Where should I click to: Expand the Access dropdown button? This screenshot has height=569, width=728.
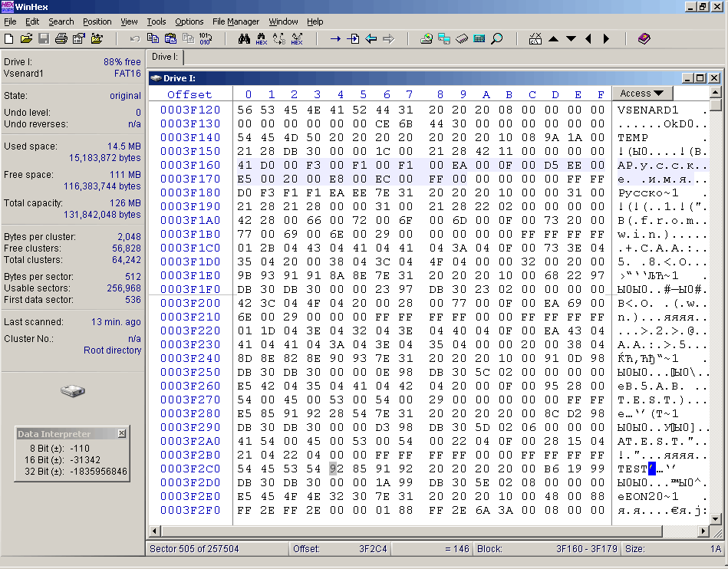tap(642, 94)
